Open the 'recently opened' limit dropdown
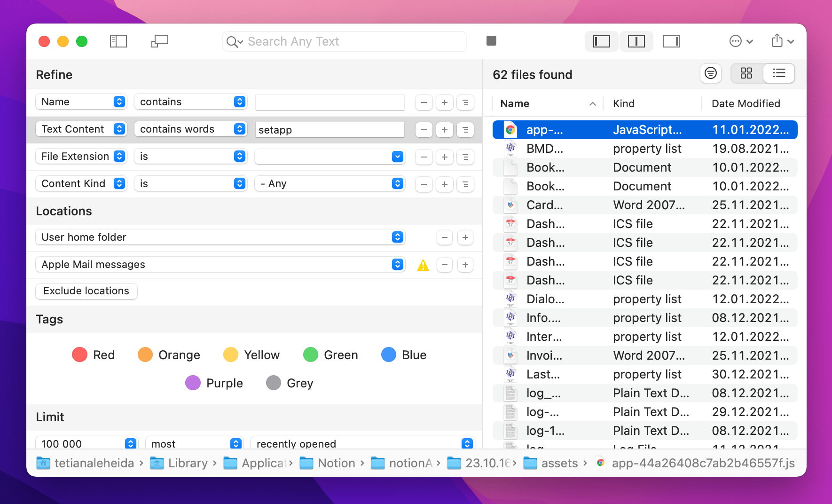The width and height of the screenshot is (832, 504). pyautogui.click(x=362, y=443)
